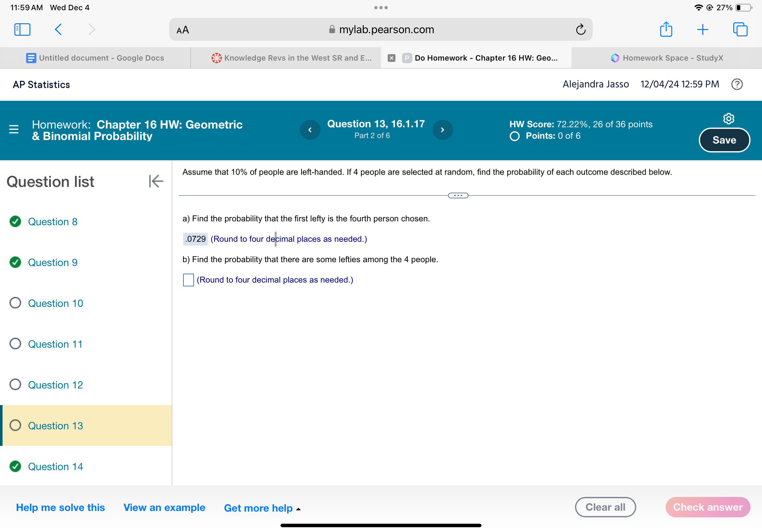762x532 pixels.
Task: Open Question 12 from the list
Action: (x=56, y=385)
